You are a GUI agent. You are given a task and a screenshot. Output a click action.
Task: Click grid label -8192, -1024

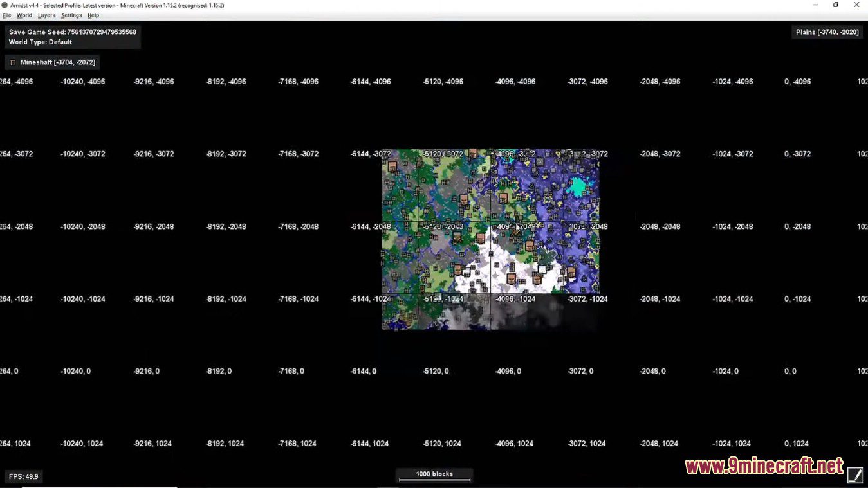pyautogui.click(x=226, y=298)
